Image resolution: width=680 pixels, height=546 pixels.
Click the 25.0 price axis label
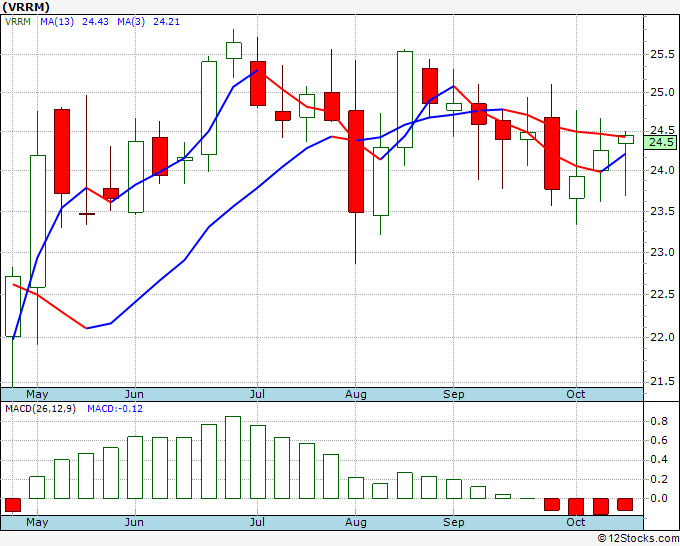[662, 92]
